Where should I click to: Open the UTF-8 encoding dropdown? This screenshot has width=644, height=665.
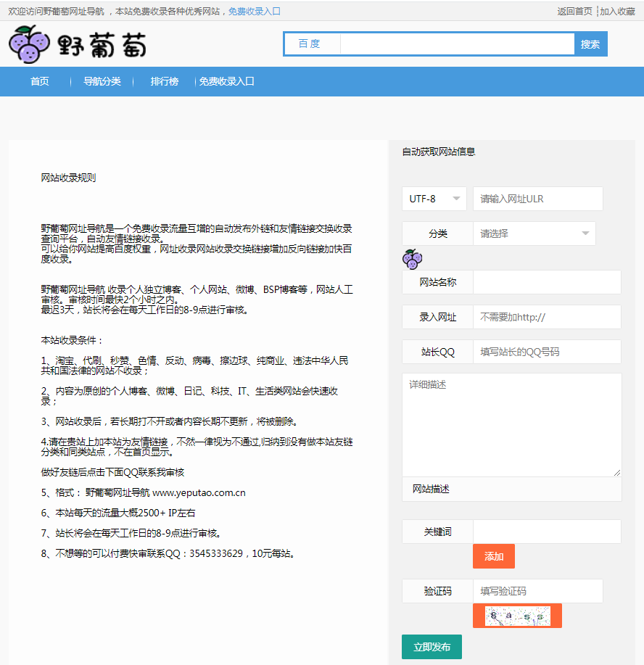pos(434,199)
